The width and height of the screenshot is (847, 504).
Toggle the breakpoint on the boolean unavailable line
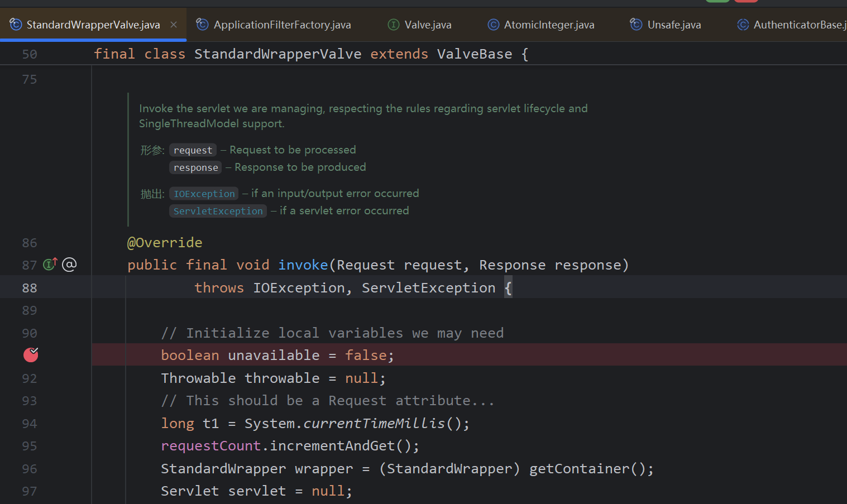point(31,355)
